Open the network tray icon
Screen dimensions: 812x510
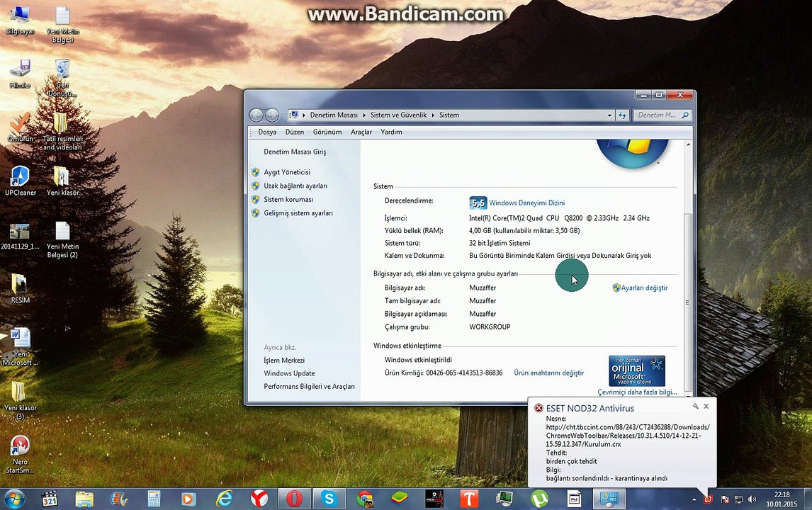(738, 499)
